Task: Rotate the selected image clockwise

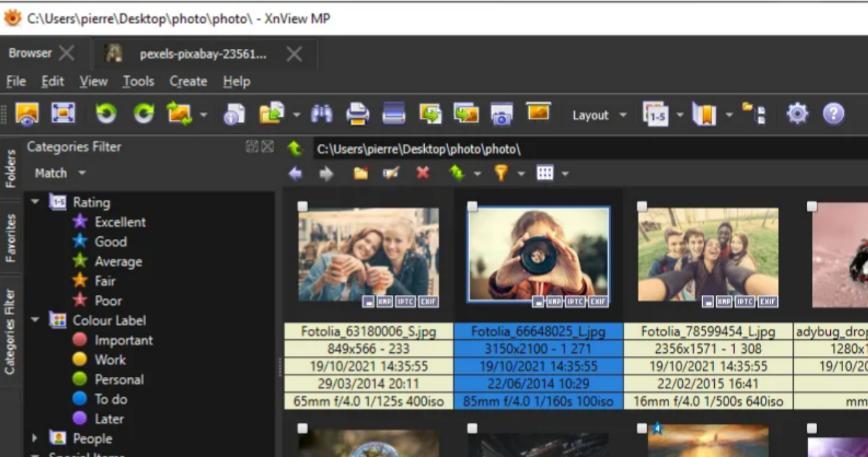Action: click(145, 113)
